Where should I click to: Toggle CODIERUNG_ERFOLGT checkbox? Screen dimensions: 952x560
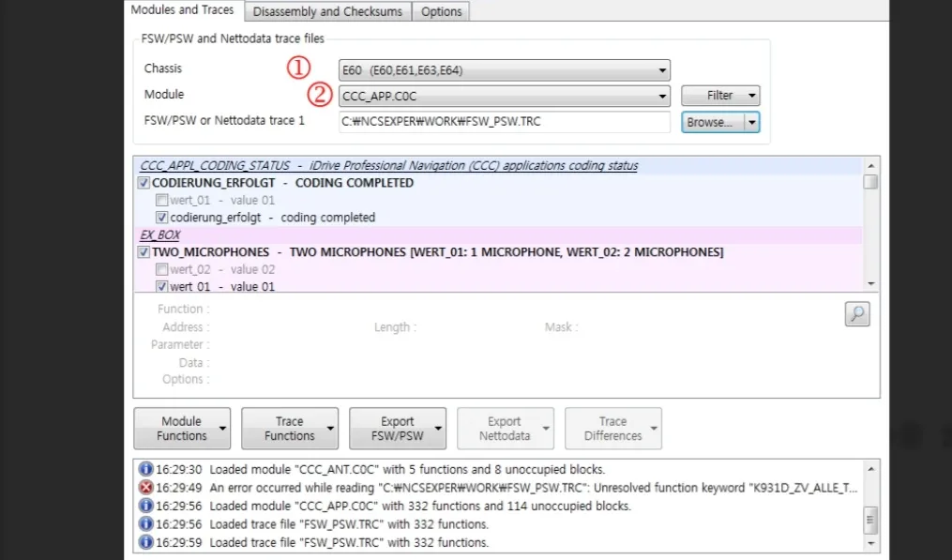click(144, 183)
